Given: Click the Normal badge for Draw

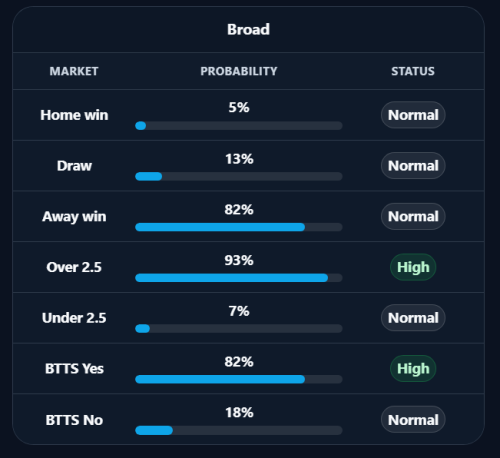Looking at the screenshot, I should (413, 166).
